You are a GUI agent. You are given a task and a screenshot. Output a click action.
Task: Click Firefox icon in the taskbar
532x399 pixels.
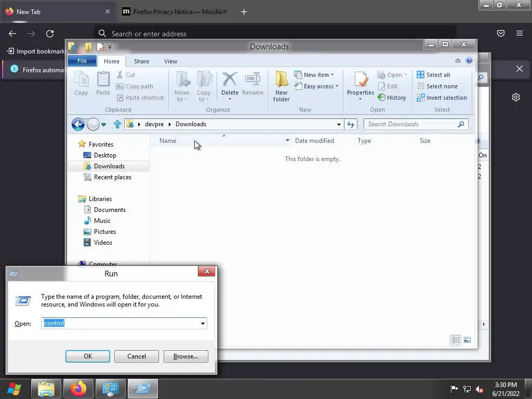click(x=78, y=389)
